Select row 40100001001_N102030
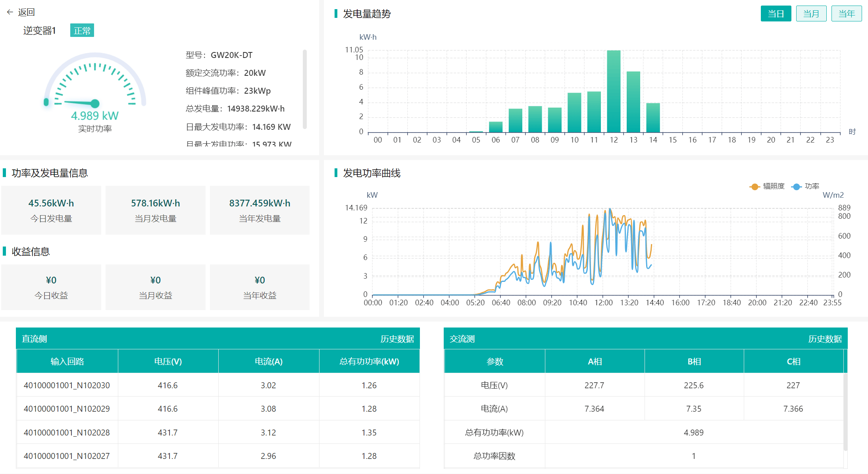This screenshot has height=474, width=868. (x=218, y=385)
